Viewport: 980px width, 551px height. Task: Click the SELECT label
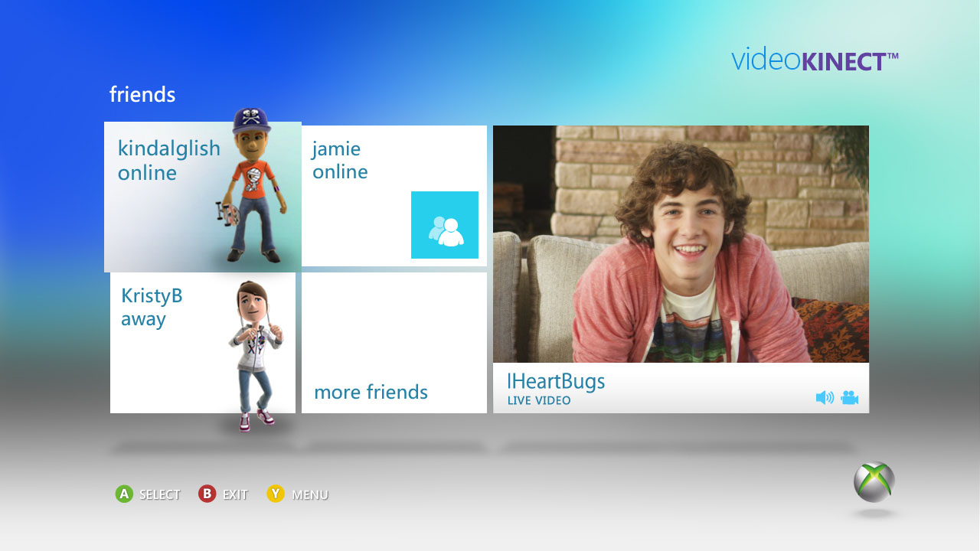point(159,494)
